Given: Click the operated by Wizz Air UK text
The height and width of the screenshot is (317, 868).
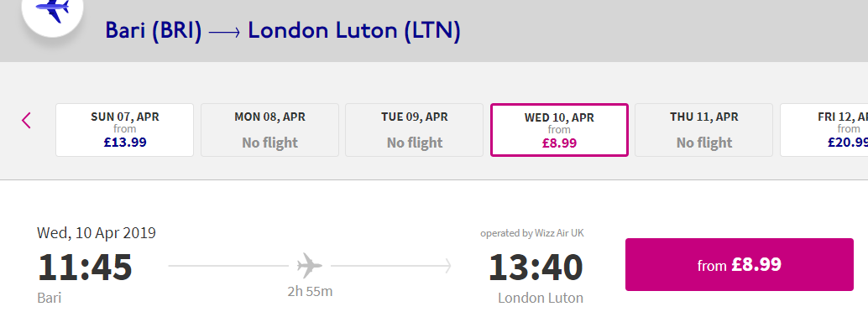Looking at the screenshot, I should [x=532, y=233].
